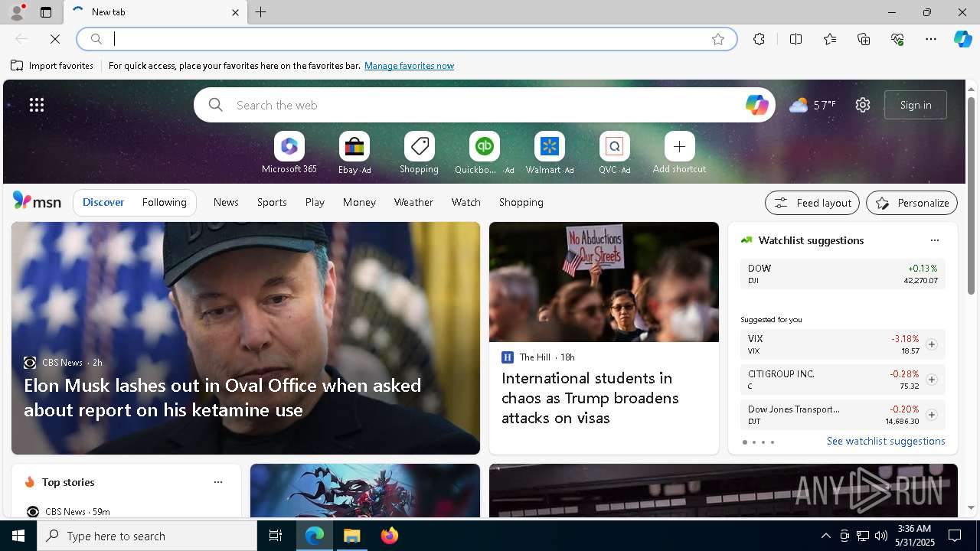Open Watchlist suggestions more options
Screen dimensions: 980x551
pos(934,240)
